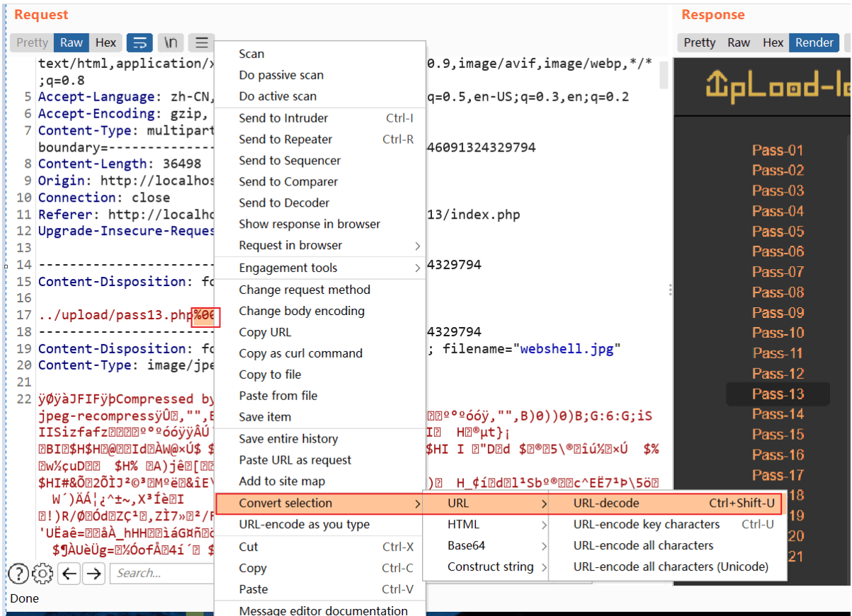The width and height of the screenshot is (852, 616).
Task: Click Add to site map
Action: pyautogui.click(x=320, y=481)
